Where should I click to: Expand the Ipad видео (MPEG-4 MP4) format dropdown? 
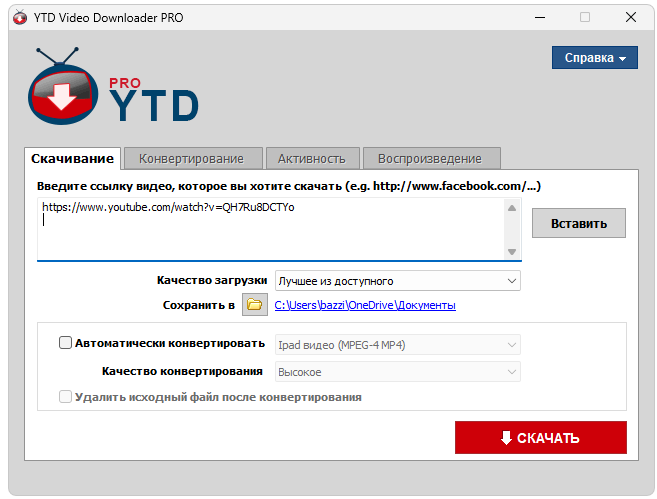[x=398, y=345]
